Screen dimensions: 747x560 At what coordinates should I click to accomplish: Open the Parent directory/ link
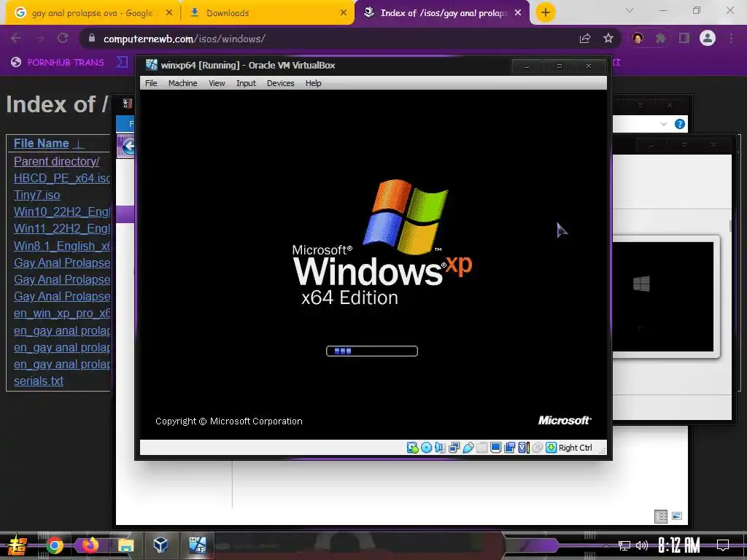tap(56, 161)
